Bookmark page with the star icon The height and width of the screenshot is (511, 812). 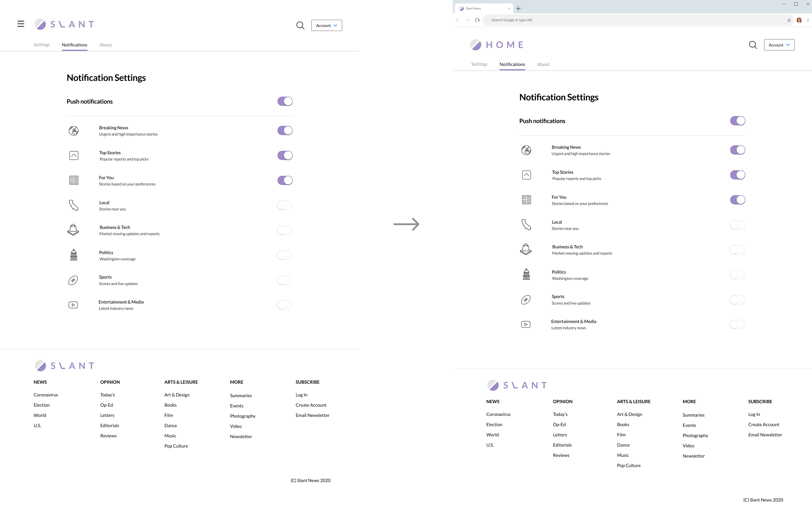pyautogui.click(x=789, y=20)
